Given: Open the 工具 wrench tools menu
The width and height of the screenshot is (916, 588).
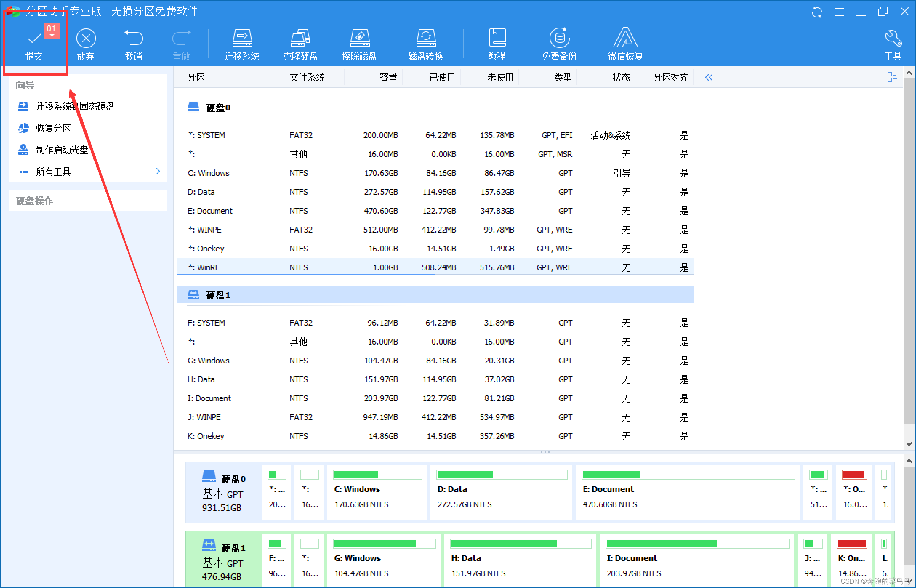Looking at the screenshot, I should (x=893, y=39).
